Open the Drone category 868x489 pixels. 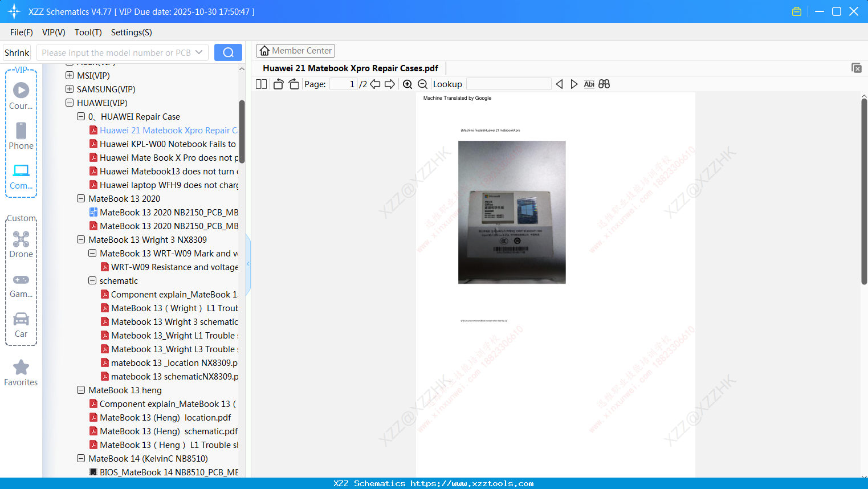tap(21, 244)
